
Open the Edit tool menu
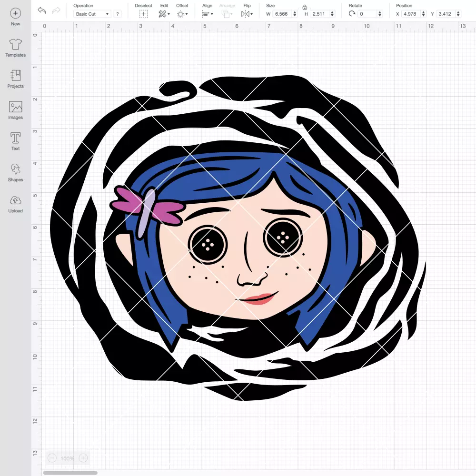coord(164,14)
